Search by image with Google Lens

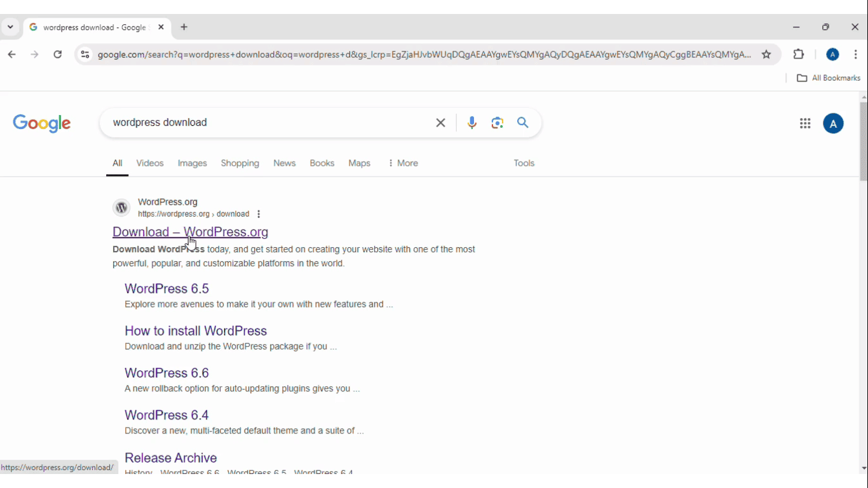coord(498,123)
